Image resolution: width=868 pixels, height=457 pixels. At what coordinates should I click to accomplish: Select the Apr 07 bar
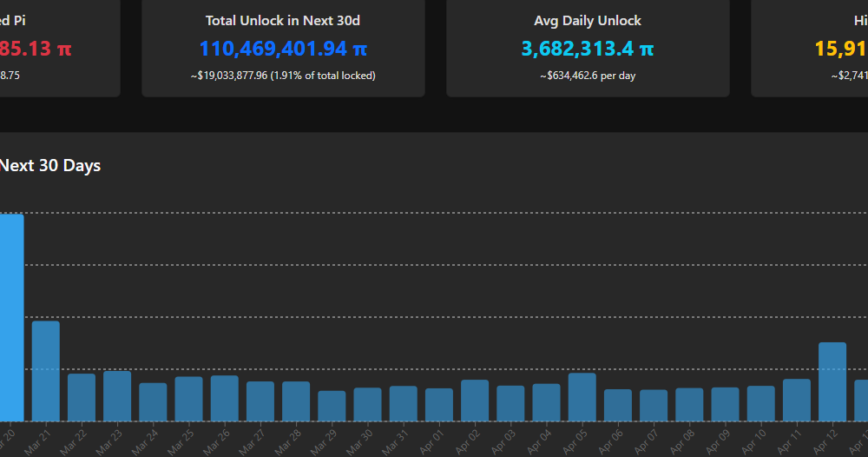click(654, 405)
